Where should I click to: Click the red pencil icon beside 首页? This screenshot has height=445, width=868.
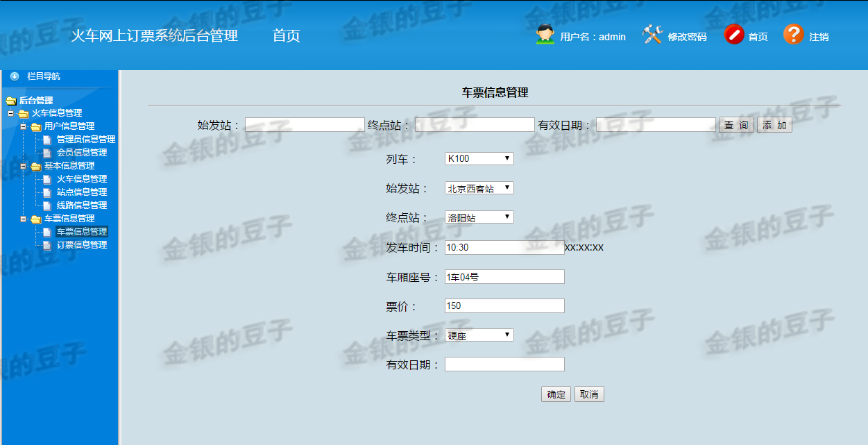tap(734, 34)
